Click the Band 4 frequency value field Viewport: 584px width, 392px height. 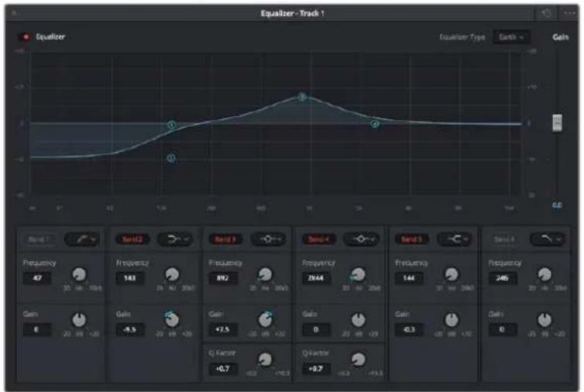[316, 278]
